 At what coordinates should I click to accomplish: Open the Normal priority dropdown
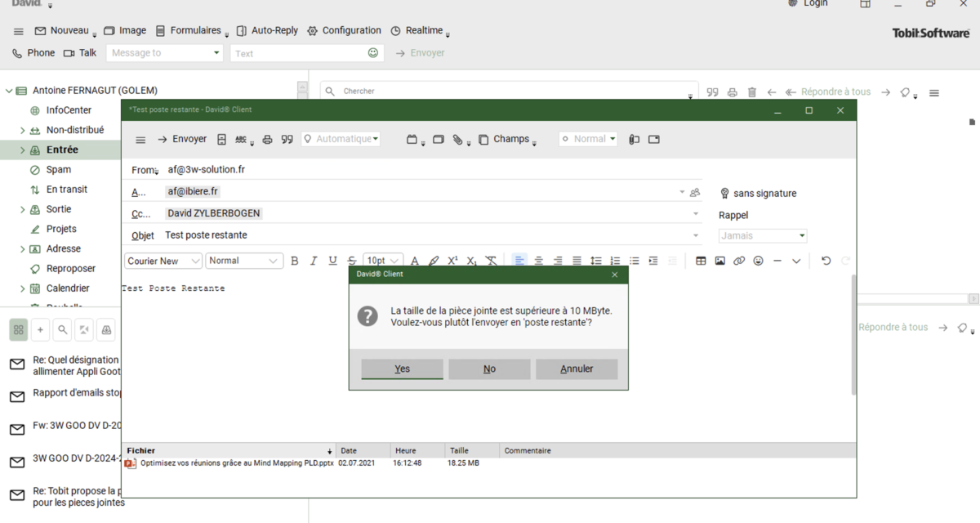tap(588, 139)
